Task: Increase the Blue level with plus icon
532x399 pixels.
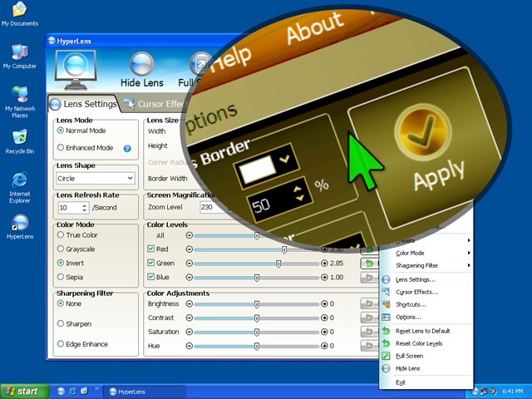Action: point(324,278)
